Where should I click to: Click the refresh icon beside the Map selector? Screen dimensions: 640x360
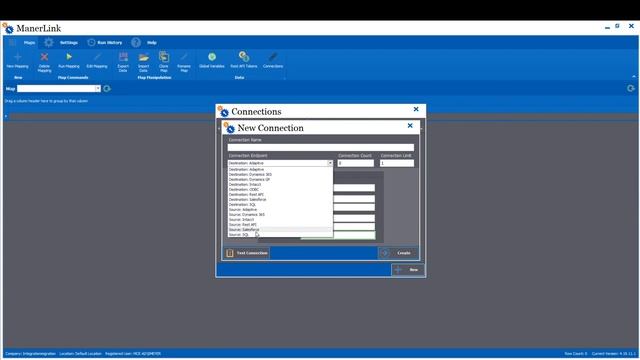pyautogui.click(x=107, y=89)
